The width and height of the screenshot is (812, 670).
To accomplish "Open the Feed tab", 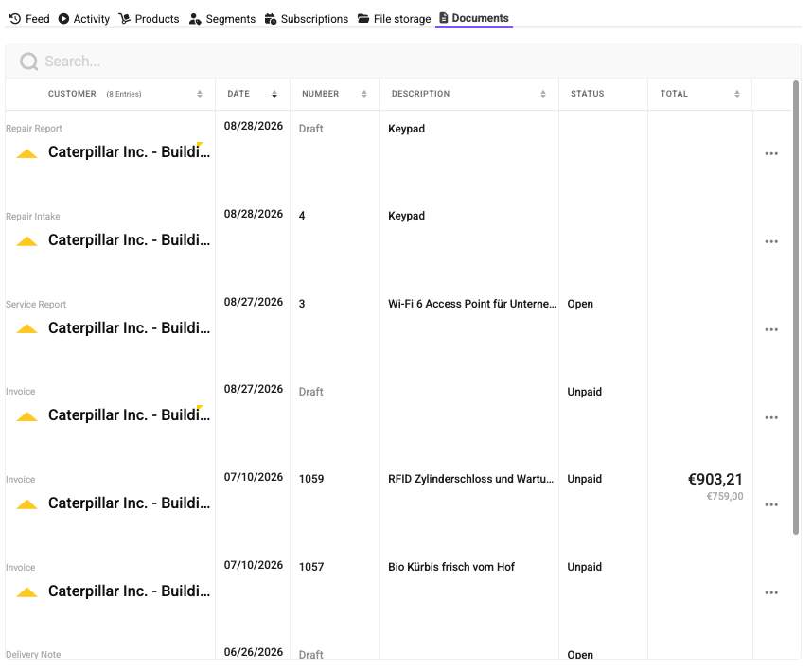I will 29,19.
